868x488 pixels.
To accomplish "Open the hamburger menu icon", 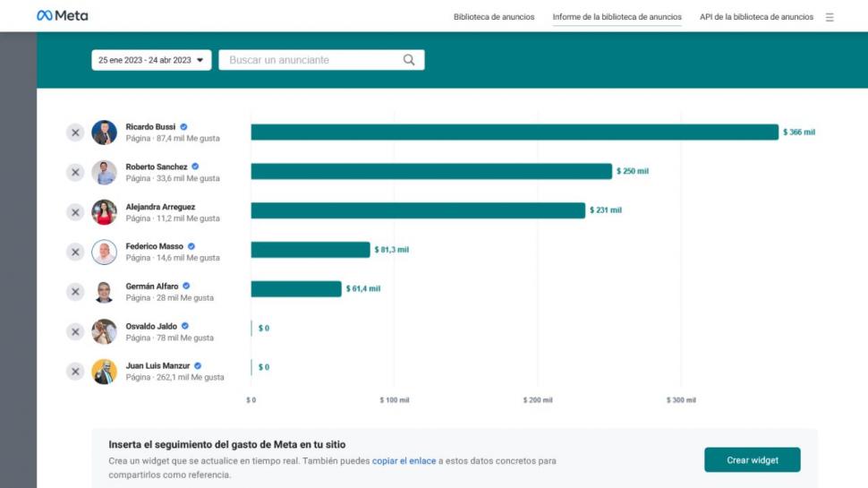I will click(x=830, y=17).
